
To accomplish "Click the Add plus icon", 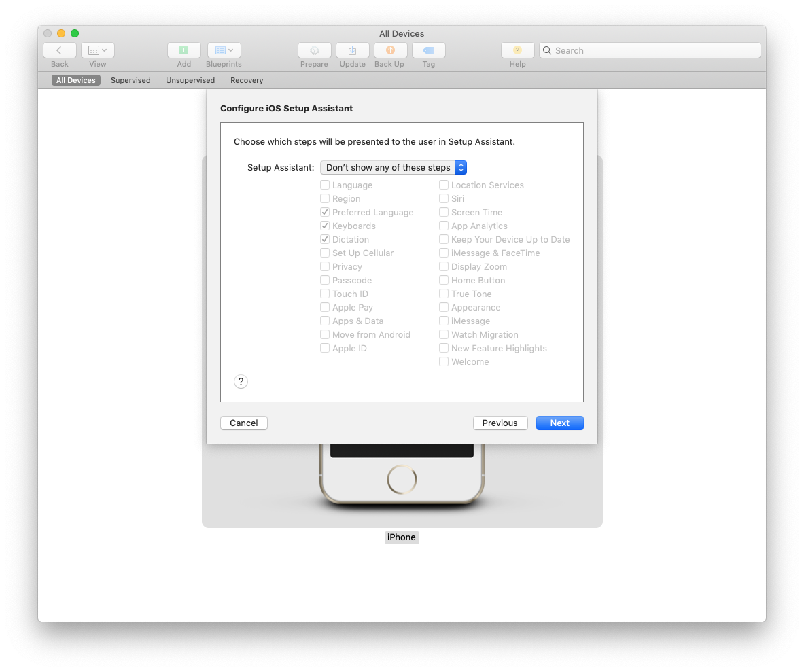I will 183,50.
